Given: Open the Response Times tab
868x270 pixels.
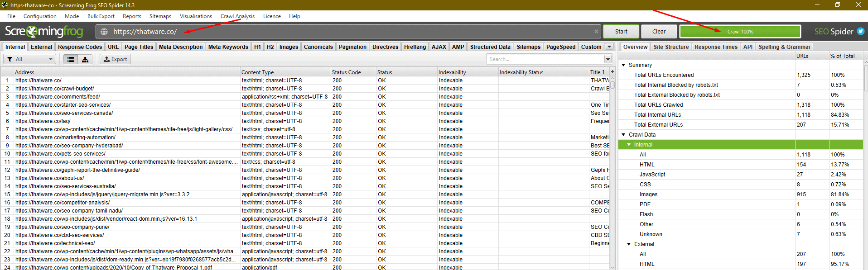Looking at the screenshot, I should pyautogui.click(x=716, y=47).
